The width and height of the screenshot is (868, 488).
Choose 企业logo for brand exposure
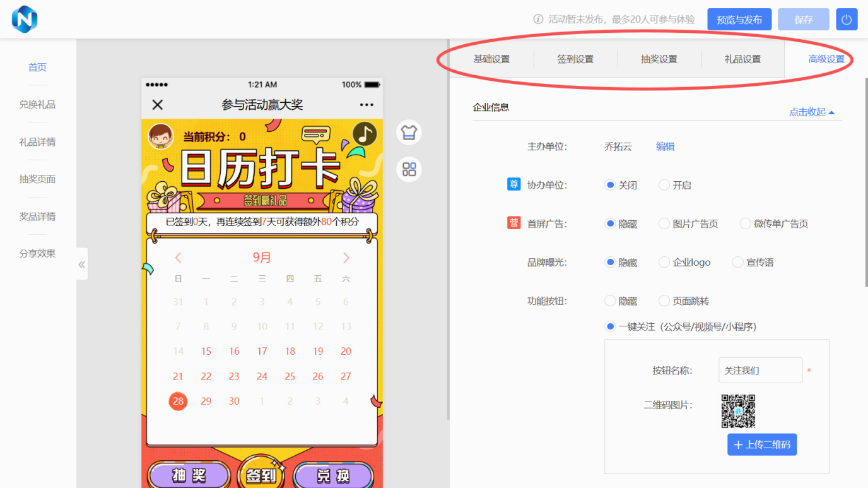(664, 262)
